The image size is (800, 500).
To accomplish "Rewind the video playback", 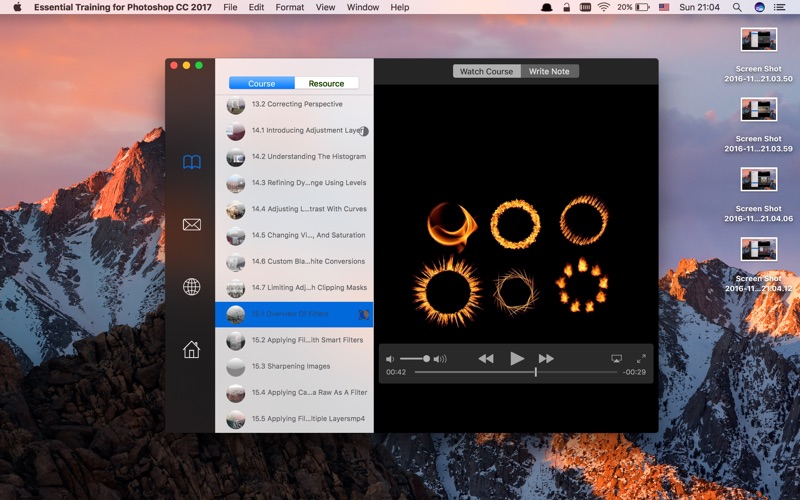I will pyautogui.click(x=486, y=359).
